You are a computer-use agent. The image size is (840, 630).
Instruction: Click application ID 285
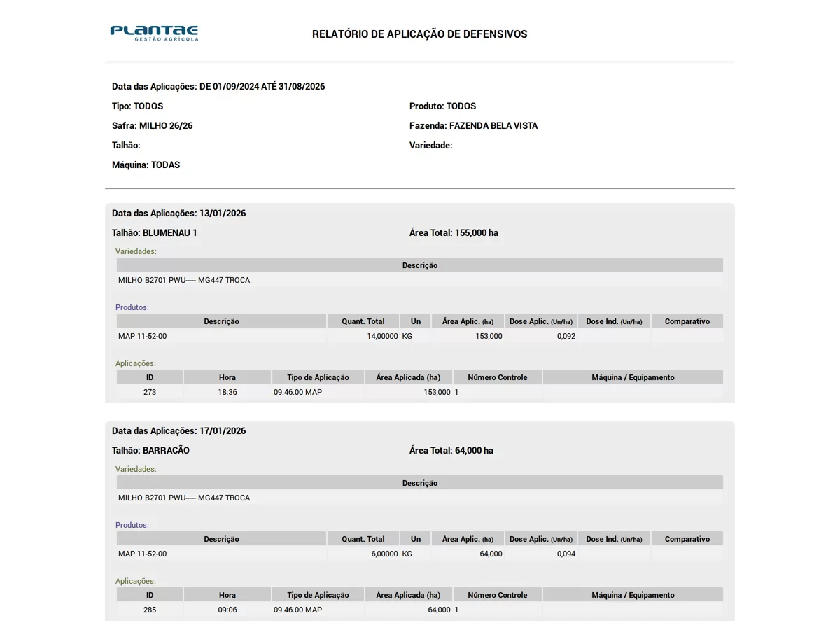150,610
